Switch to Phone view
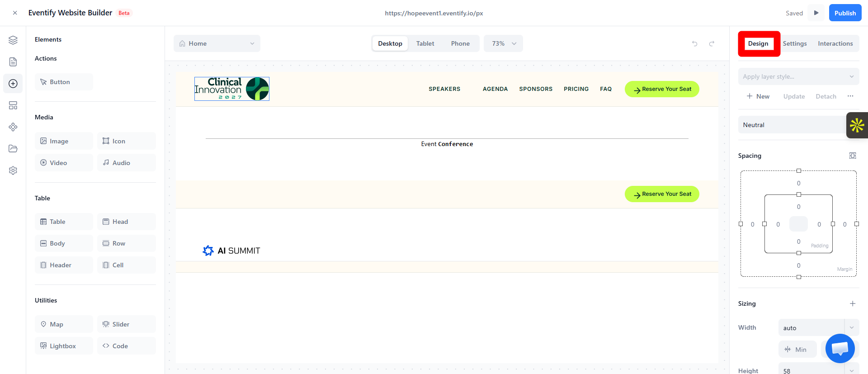 (460, 43)
